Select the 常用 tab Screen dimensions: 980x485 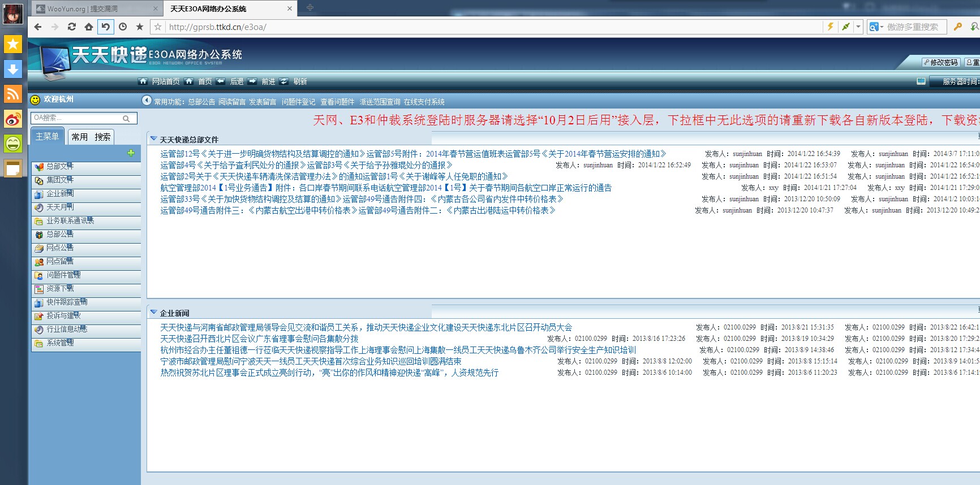(79, 137)
